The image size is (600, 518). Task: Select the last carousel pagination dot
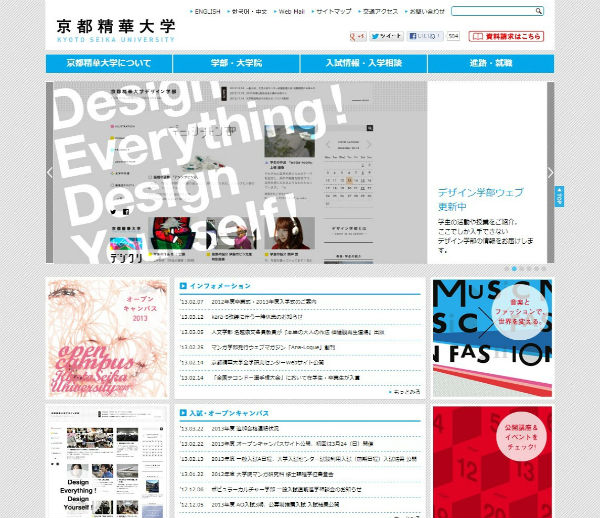(544, 269)
